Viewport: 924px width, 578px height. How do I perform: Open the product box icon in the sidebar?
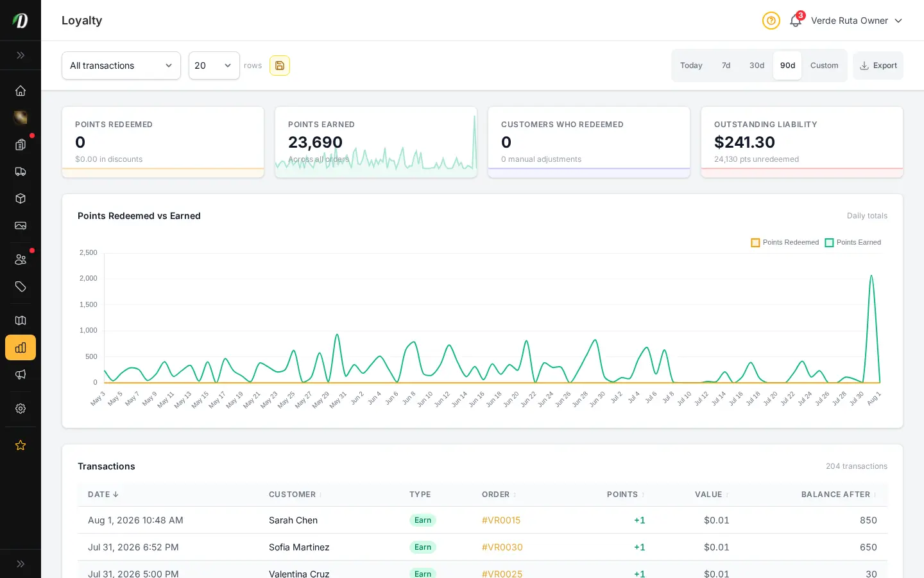coord(21,198)
